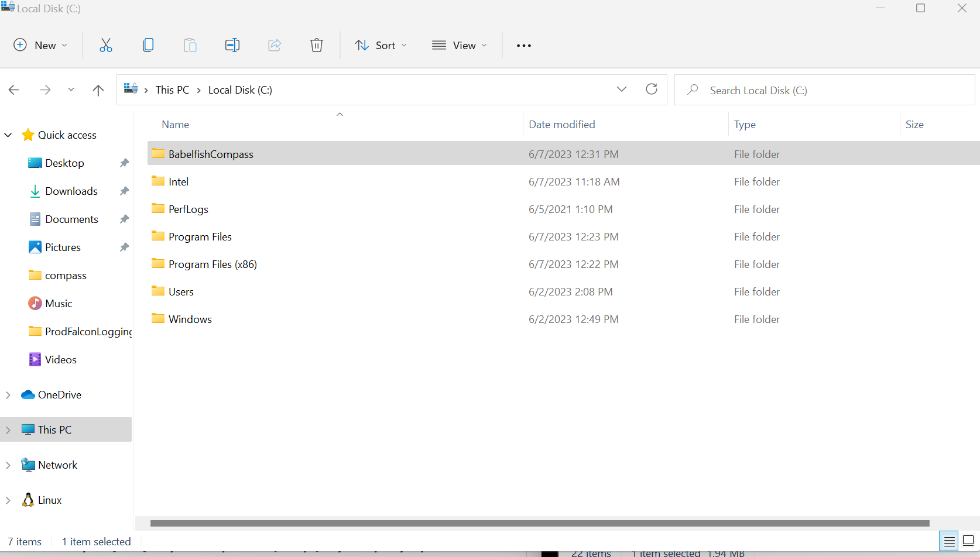
Task: Click the Rename icon in toolbar
Action: [x=232, y=45]
